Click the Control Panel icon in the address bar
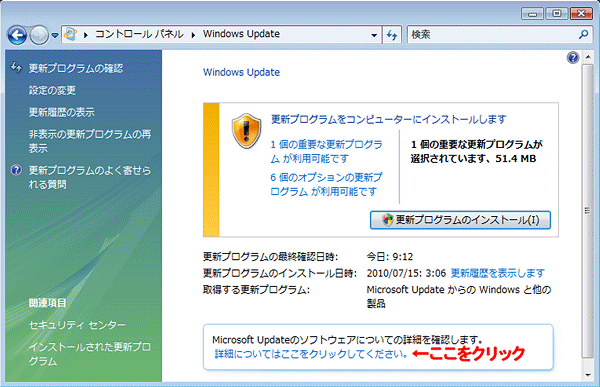Screen dimensions: 600x387 point(70,34)
